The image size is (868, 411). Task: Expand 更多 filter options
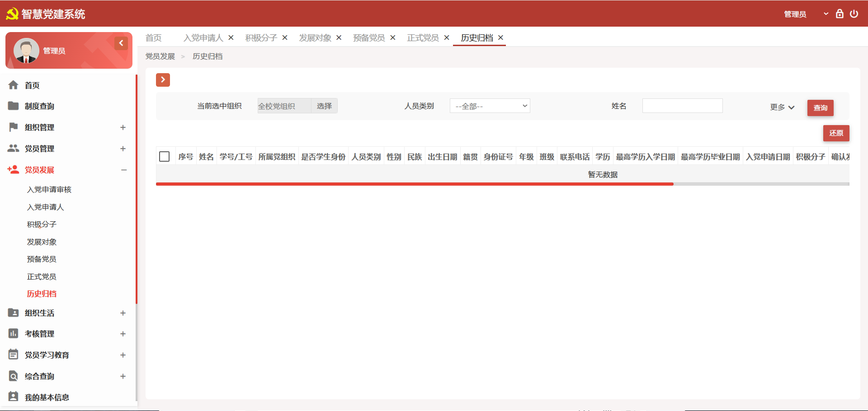(782, 107)
